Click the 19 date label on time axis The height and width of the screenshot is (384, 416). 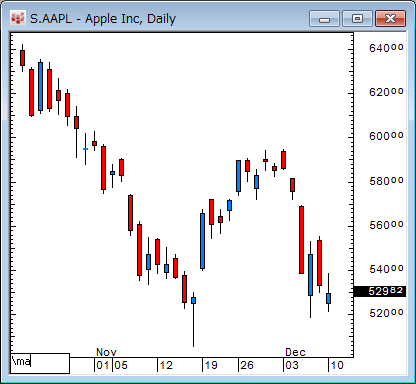(x=211, y=365)
